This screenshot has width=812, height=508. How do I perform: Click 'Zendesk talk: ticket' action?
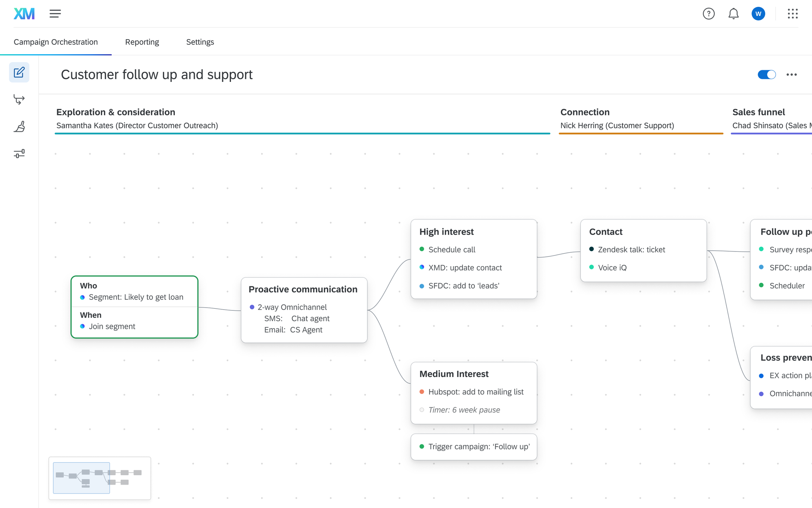coord(631,250)
